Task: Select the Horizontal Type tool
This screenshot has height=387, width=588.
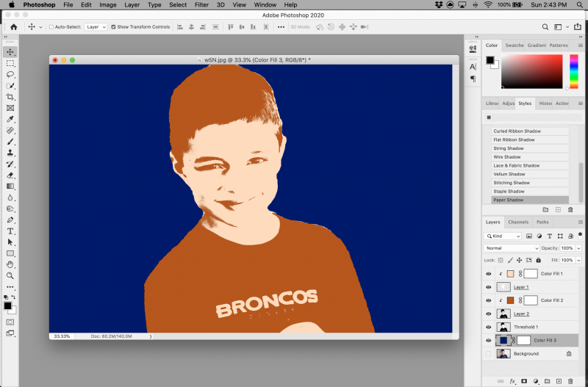Action: [x=10, y=231]
